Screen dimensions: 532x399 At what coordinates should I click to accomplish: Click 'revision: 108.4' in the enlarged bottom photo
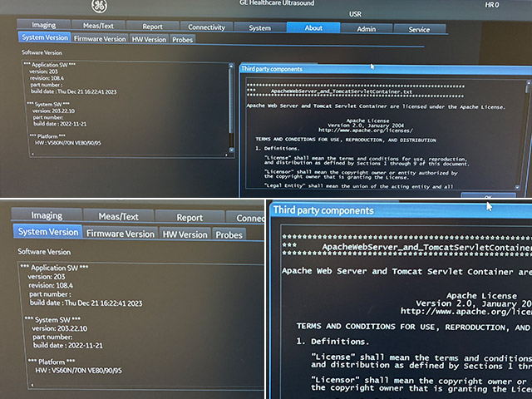pos(51,285)
